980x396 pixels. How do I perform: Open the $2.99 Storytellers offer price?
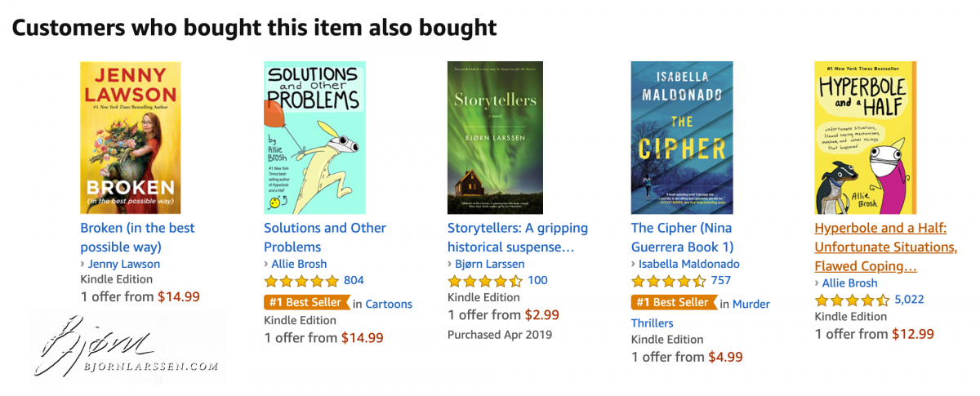click(x=541, y=315)
